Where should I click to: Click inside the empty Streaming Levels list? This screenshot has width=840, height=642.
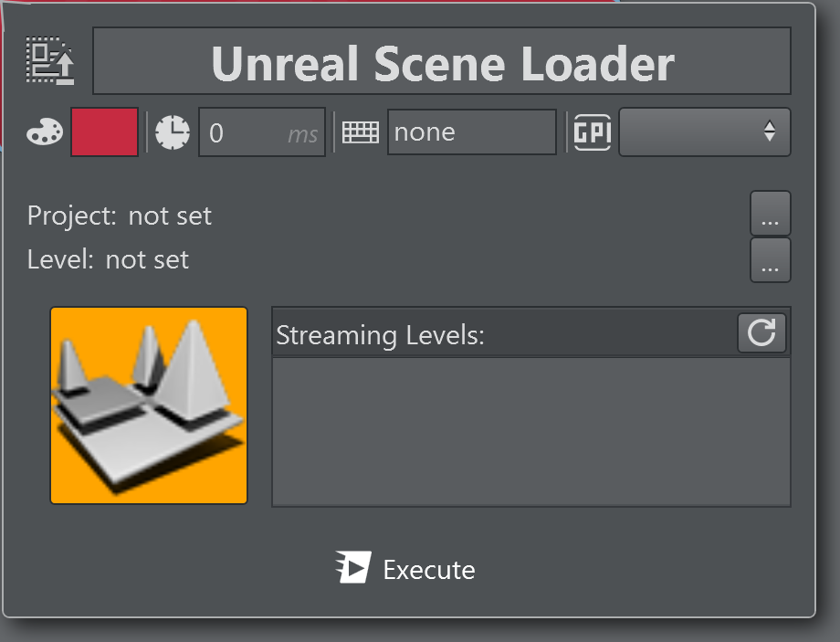click(x=530, y=431)
